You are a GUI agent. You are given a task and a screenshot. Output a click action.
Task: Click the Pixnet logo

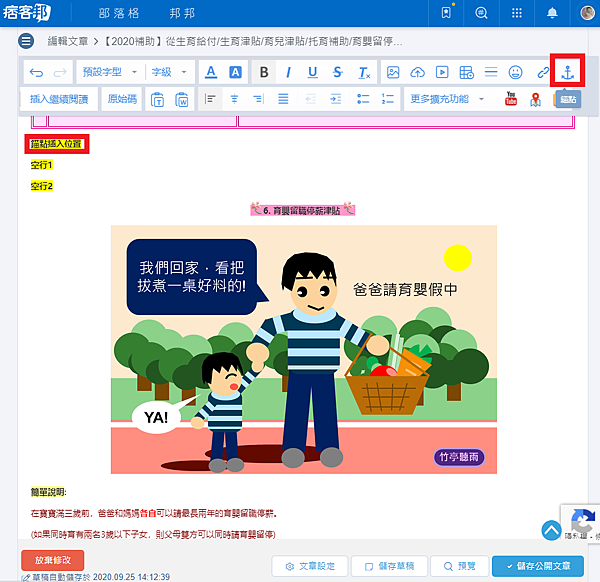pos(27,13)
